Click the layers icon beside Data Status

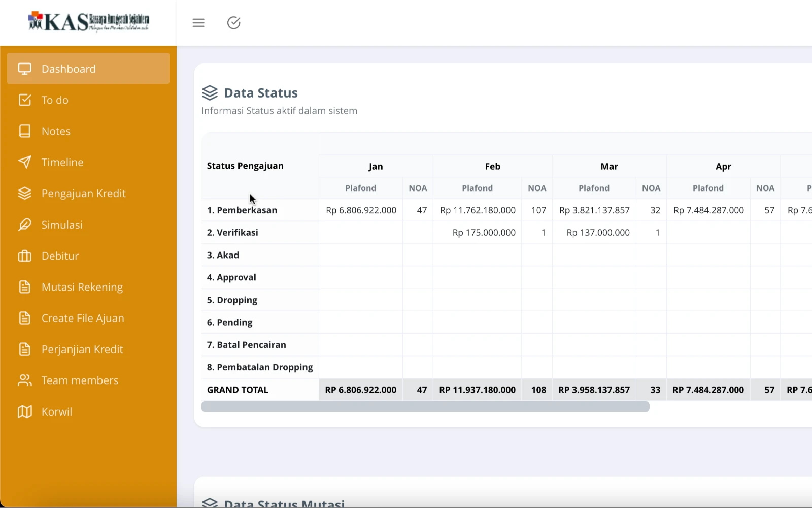pyautogui.click(x=210, y=93)
